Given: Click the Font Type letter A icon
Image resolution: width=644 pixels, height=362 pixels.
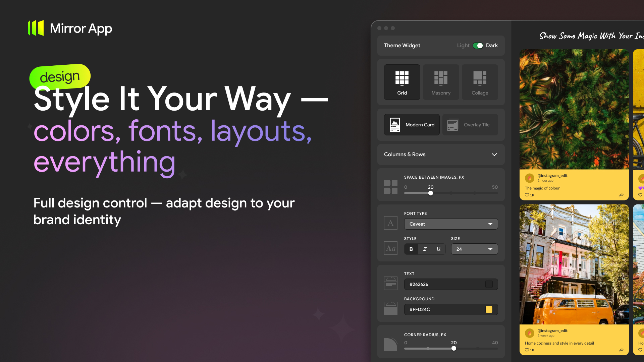Looking at the screenshot, I should point(390,223).
